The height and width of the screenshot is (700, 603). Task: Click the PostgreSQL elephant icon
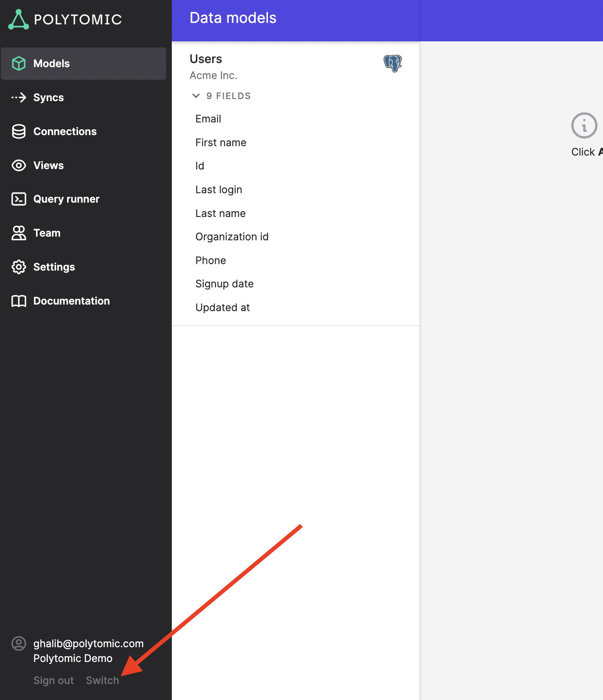[x=393, y=63]
